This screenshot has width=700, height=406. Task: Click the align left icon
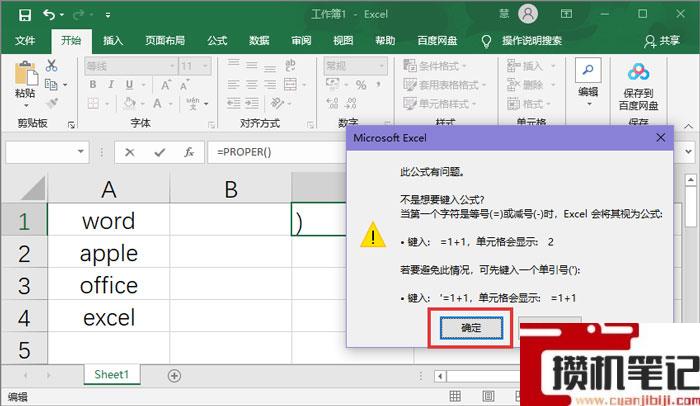233,84
